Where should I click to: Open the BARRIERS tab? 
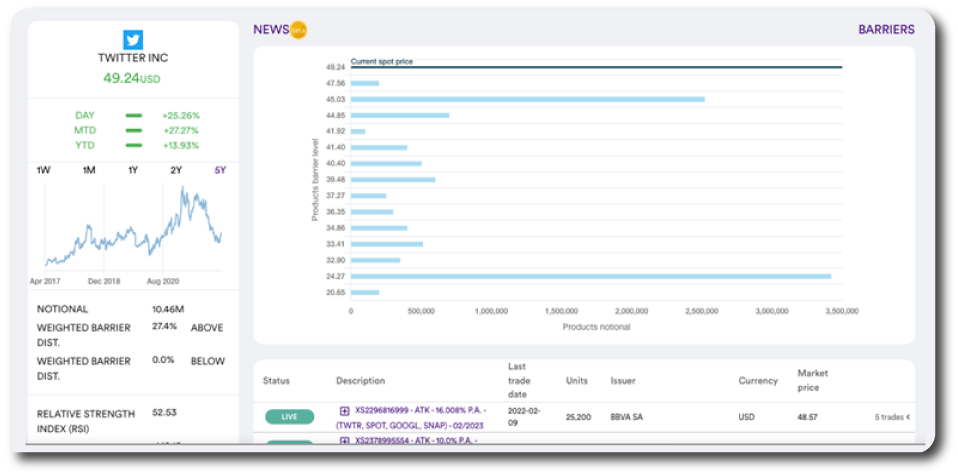pos(887,29)
